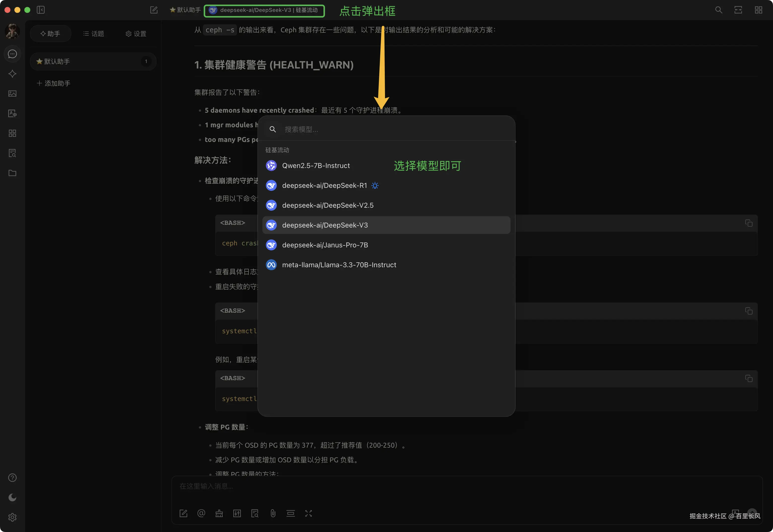Toggle the left sidebar collapse icon
Screen dimensions: 773x532
tap(41, 10)
